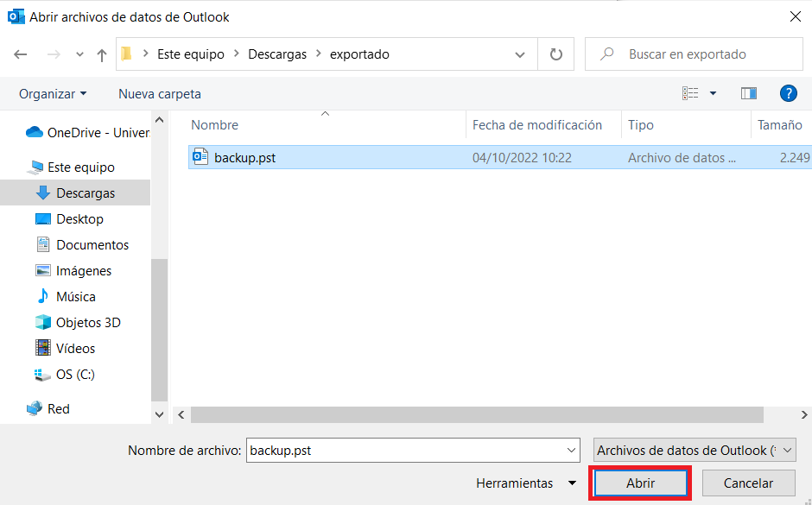
Task: Open the Descargas folder in sidebar
Action: point(85,193)
